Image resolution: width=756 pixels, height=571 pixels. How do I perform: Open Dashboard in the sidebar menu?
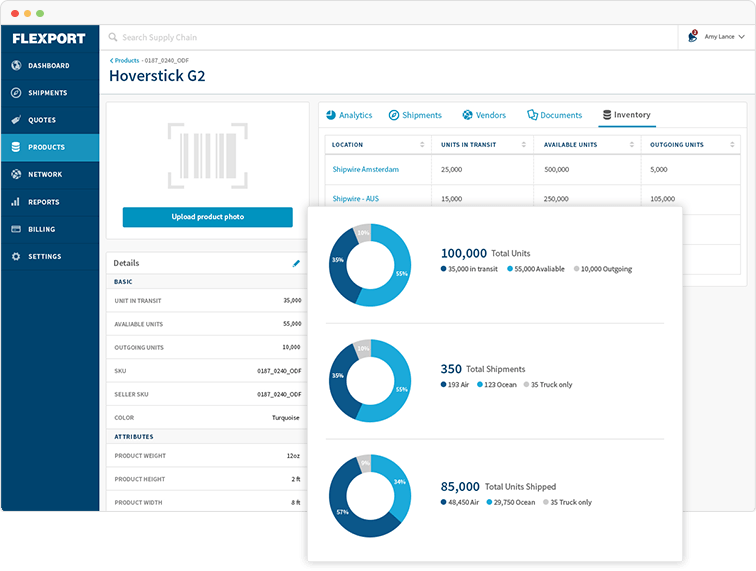(x=50, y=66)
